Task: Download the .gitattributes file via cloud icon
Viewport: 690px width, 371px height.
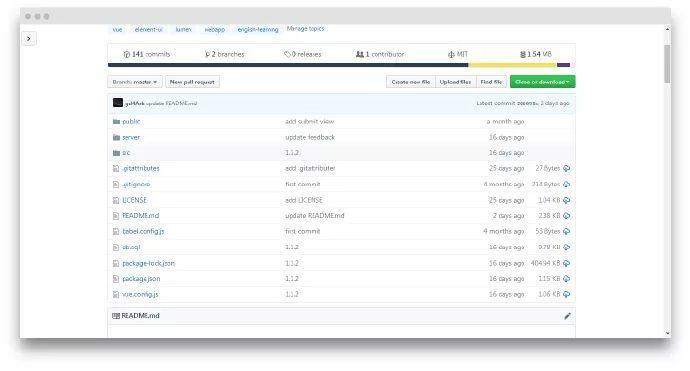Action: point(566,168)
